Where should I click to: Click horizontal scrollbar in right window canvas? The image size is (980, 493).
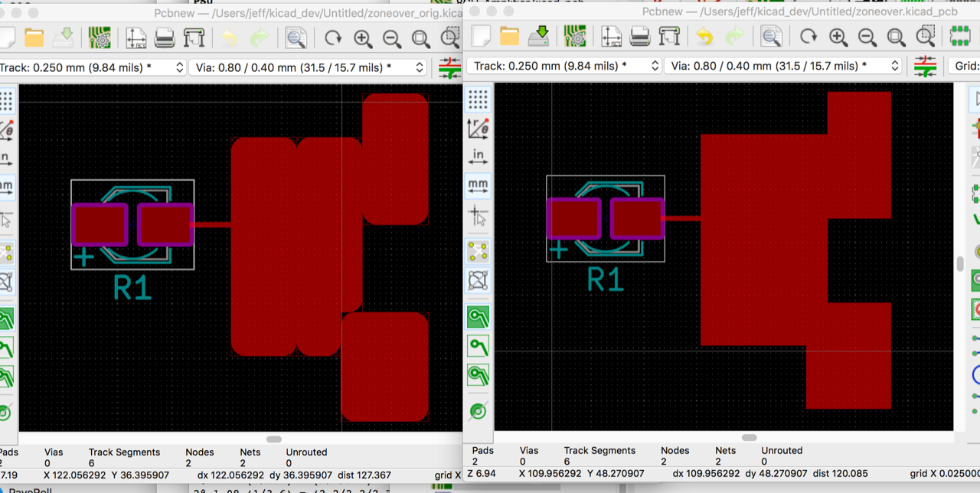749,437
